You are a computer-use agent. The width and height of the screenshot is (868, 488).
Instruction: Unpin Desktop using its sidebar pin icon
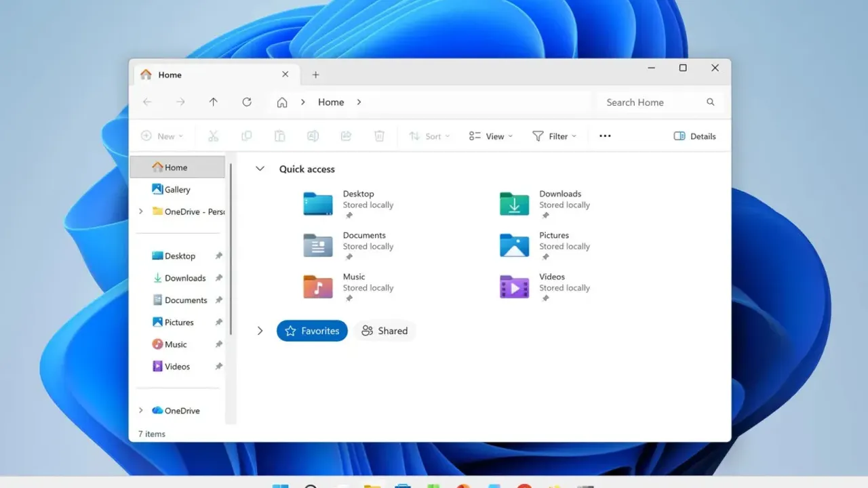click(x=218, y=256)
